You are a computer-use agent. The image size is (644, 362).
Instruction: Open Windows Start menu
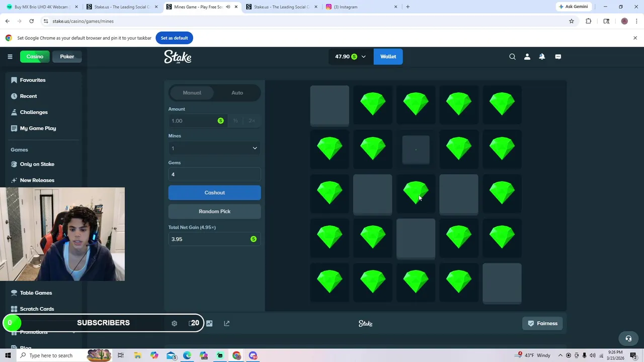(x=8, y=355)
